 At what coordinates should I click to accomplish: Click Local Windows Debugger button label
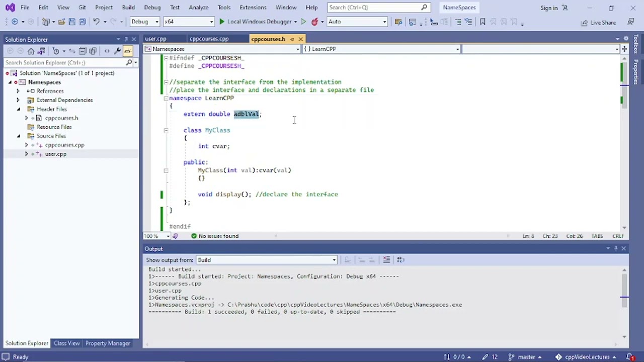[260, 22]
